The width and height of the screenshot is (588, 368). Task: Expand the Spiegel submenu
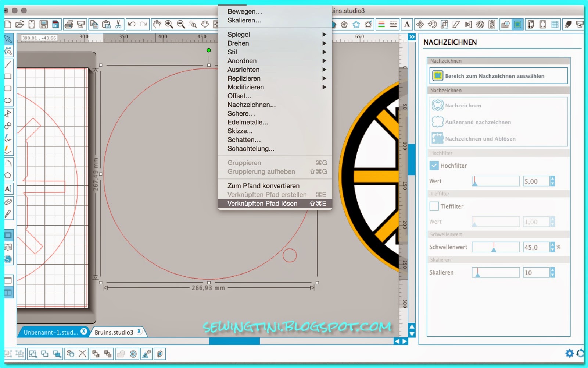(275, 34)
